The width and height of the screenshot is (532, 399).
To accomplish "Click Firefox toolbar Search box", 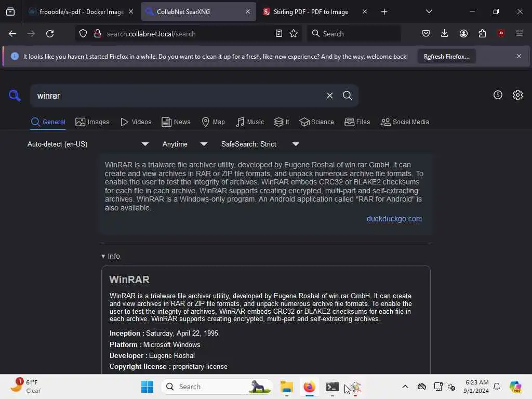I will click(354, 34).
